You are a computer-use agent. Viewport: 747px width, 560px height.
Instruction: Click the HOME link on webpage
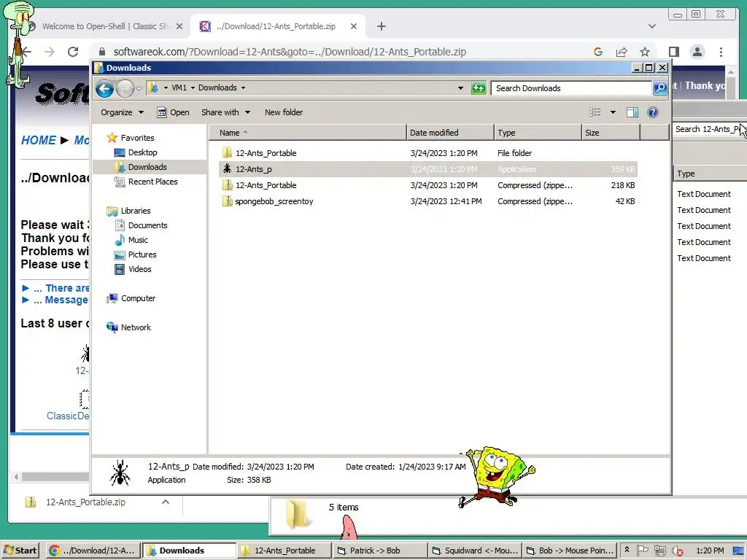click(x=38, y=141)
